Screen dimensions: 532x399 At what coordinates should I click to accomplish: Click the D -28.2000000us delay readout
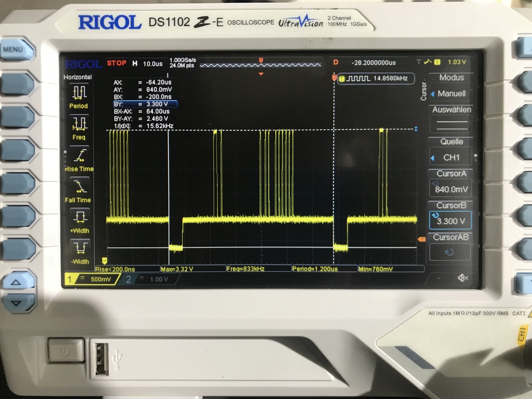click(x=364, y=63)
